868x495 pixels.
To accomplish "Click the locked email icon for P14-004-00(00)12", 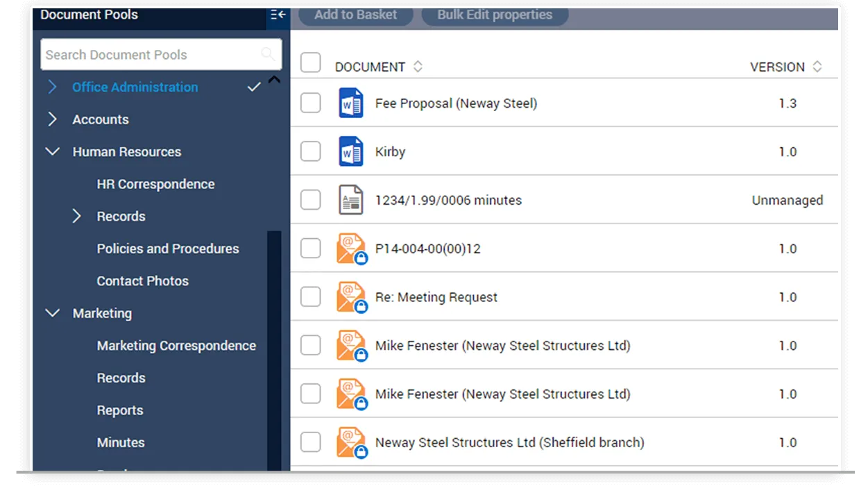I will (x=352, y=249).
